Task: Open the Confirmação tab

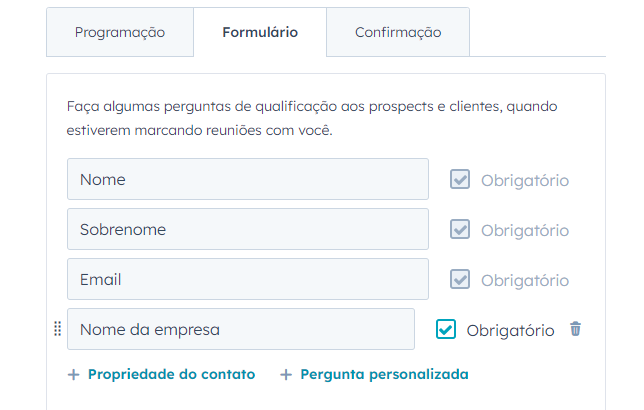Action: pyautogui.click(x=398, y=32)
